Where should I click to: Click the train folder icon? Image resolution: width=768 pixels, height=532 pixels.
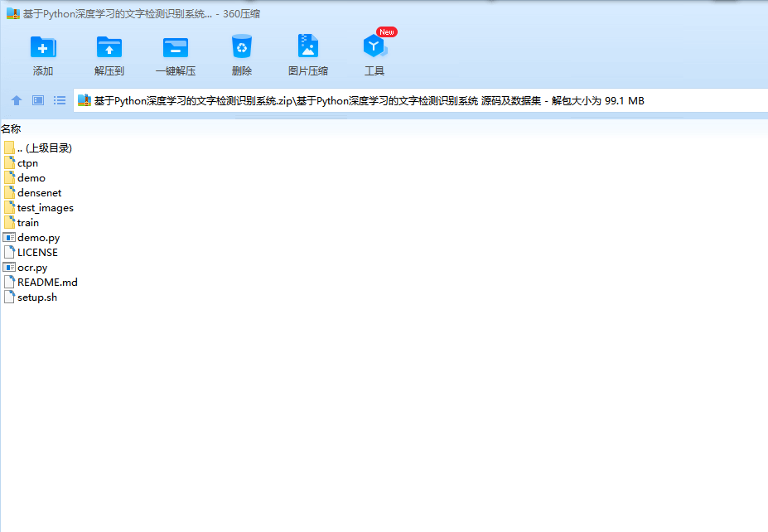click(x=9, y=222)
